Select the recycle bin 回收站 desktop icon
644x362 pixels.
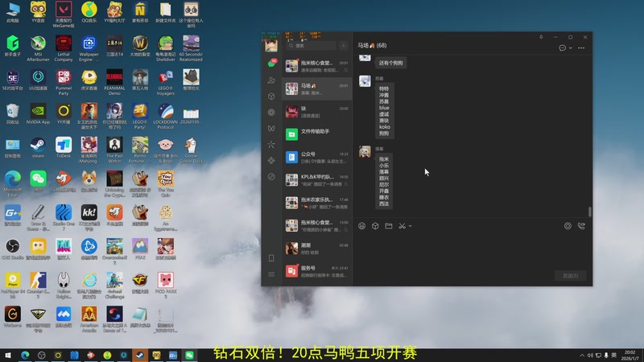pyautogui.click(x=13, y=113)
